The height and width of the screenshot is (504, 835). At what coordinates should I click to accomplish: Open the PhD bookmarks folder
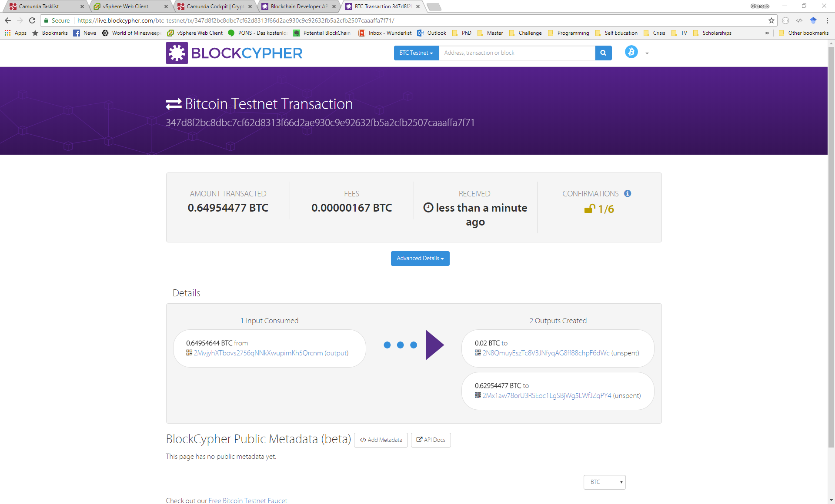[462, 33]
